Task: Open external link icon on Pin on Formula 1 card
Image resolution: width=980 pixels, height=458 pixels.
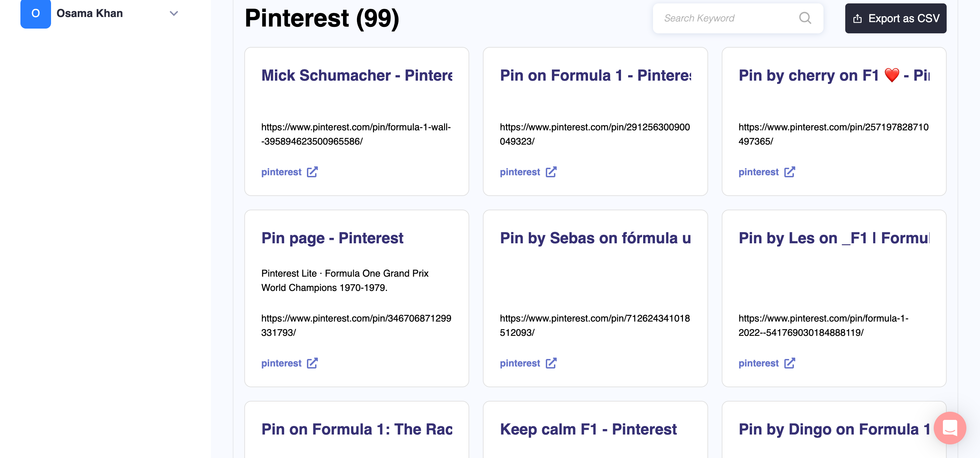Action: [x=551, y=172]
